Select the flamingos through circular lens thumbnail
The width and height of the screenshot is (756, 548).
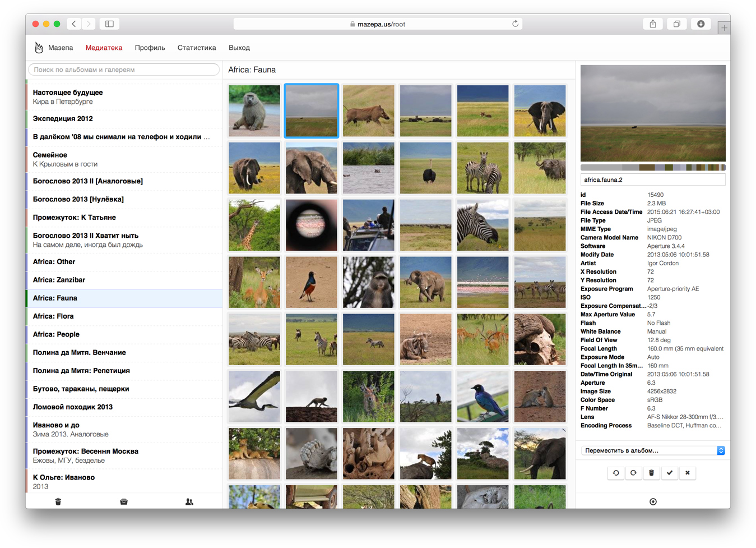(x=312, y=225)
